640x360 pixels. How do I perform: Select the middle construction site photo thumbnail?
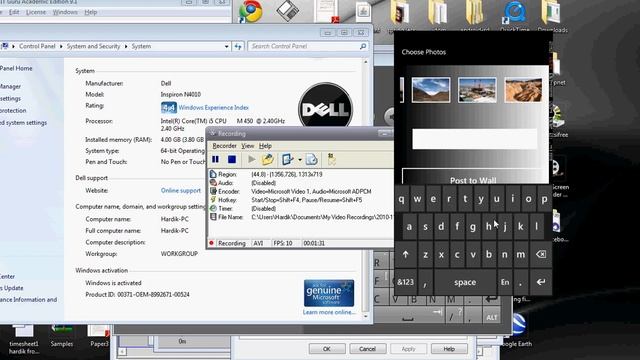pyautogui.click(x=477, y=90)
